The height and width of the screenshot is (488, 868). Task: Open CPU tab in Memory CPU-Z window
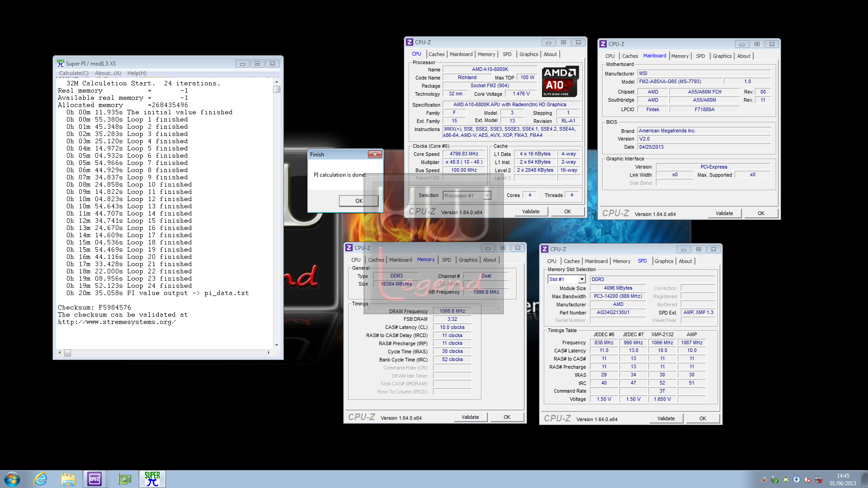(x=356, y=260)
